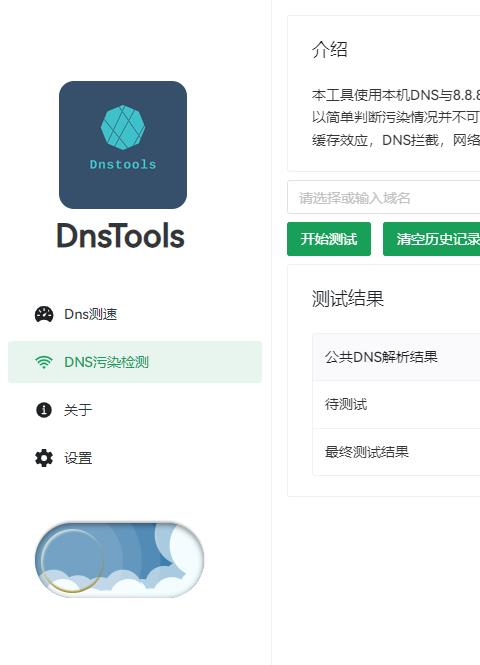Click the 公共DNS解析结果 table header
Viewport: 480px width, 665px height.
tap(396, 357)
